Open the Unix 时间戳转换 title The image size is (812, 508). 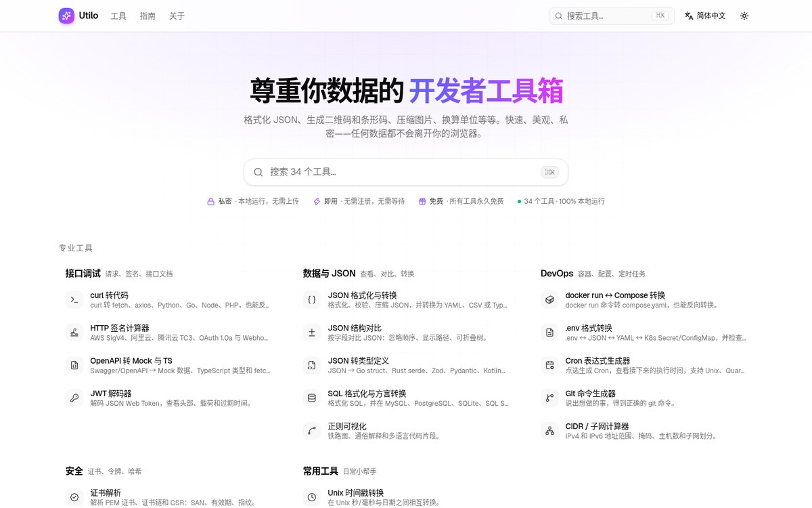[355, 492]
